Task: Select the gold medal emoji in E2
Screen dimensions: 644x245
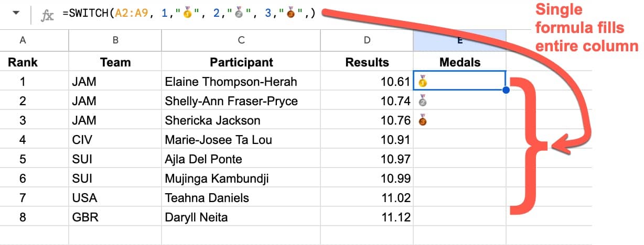Action: [423, 81]
